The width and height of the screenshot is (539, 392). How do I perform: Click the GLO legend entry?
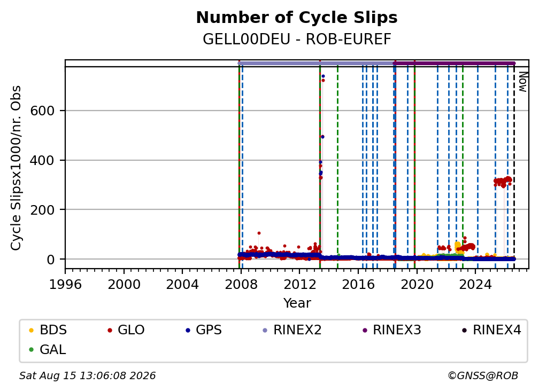click(126, 330)
